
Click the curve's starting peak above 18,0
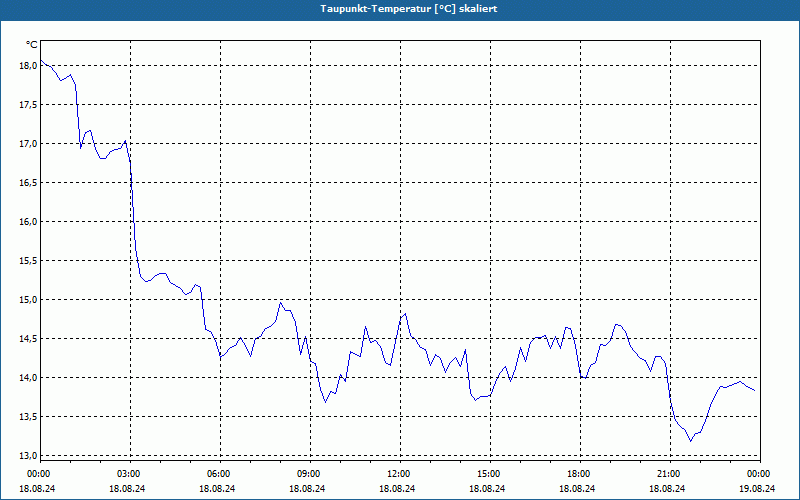pyautogui.click(x=41, y=60)
